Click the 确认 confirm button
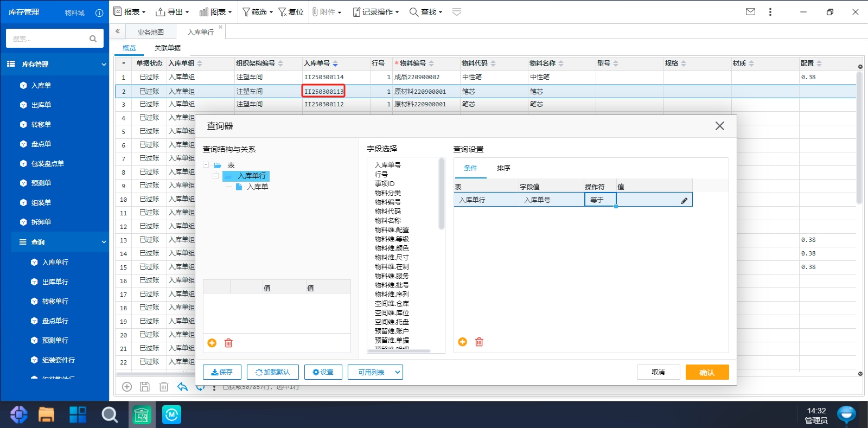Viewport: 868px width, 428px height. click(707, 372)
